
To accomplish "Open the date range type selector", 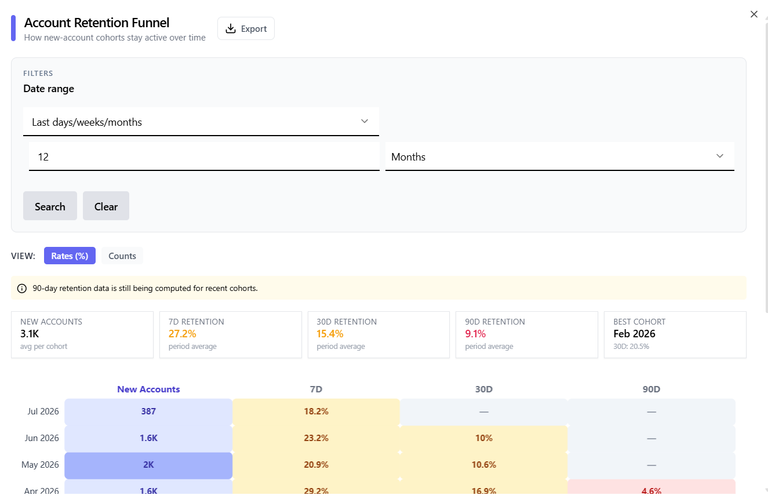I will click(201, 121).
